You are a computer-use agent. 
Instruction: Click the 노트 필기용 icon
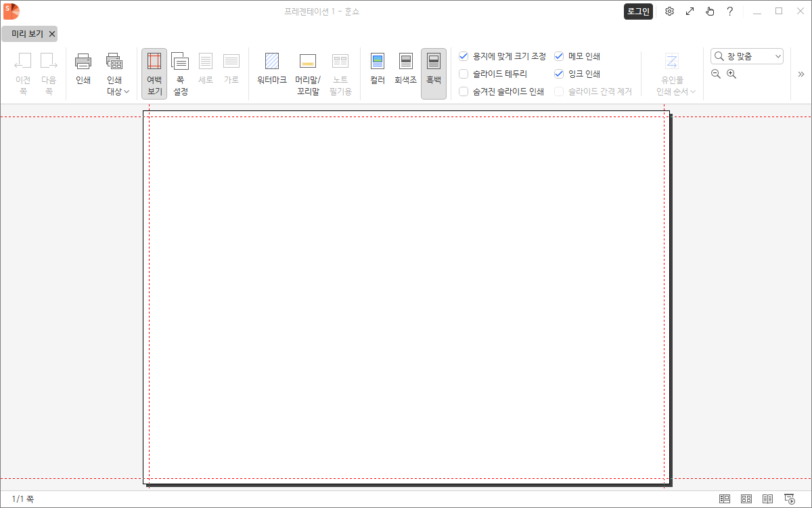340,61
